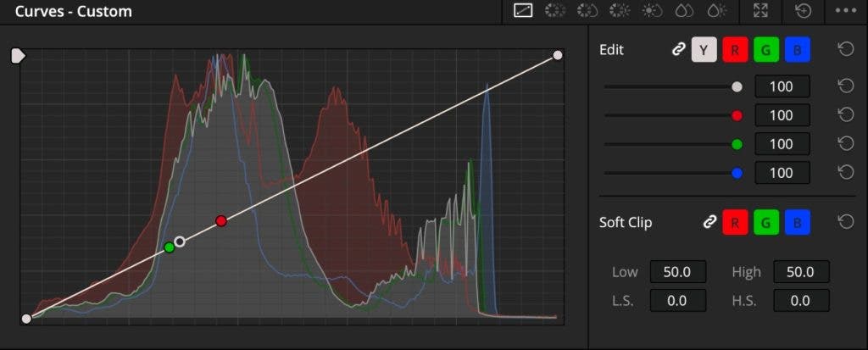Click the green intensity value field
This screenshot has height=350, width=868.
coord(782,145)
